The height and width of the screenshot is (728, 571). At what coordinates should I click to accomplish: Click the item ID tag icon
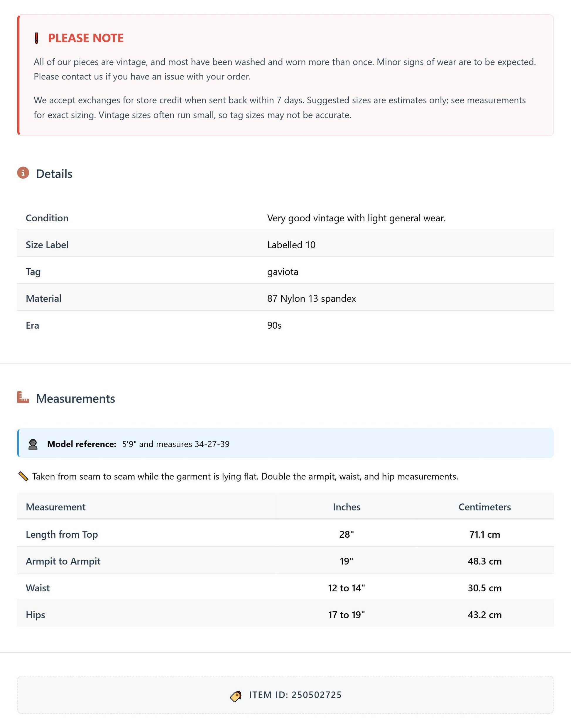pos(236,696)
